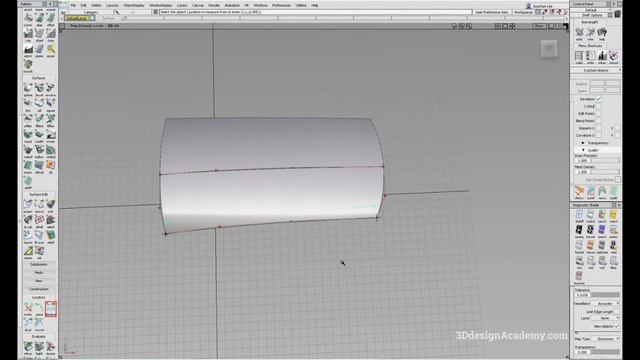The height and width of the screenshot is (360, 640).
Task: Adjust the Mesh Density slider
Action: click(605, 172)
